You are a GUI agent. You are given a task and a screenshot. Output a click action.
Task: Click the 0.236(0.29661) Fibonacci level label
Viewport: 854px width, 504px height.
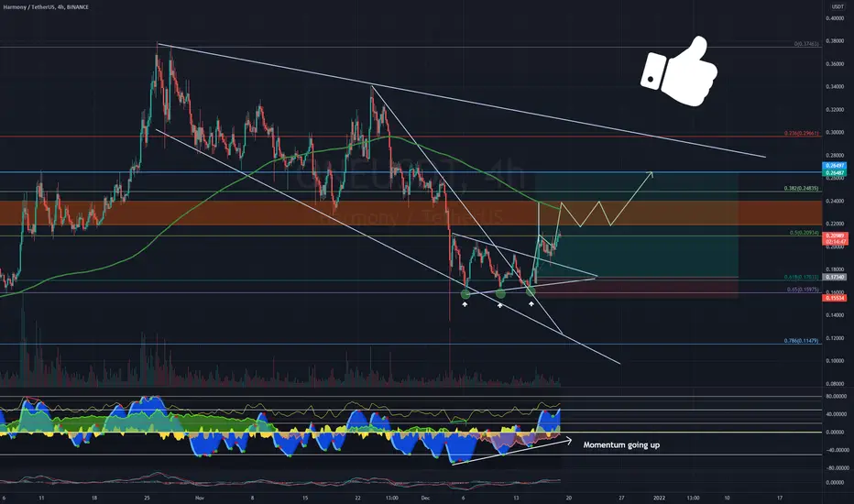[x=801, y=133]
